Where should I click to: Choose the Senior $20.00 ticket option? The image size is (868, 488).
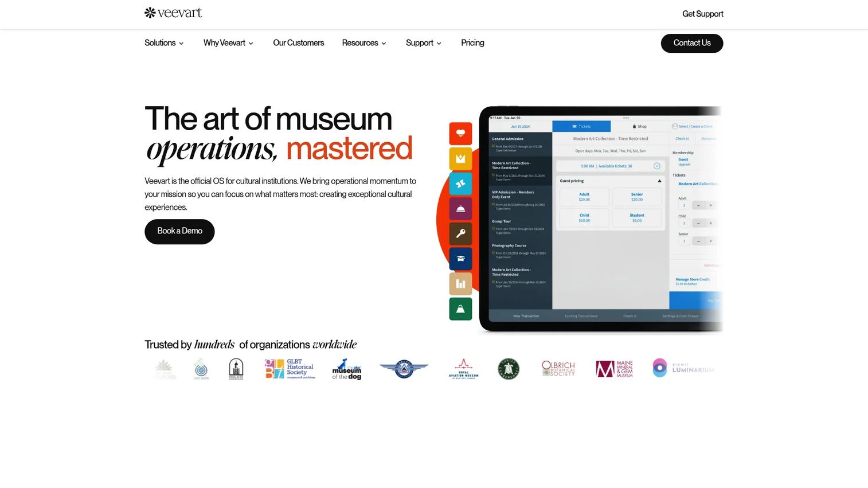point(637,197)
